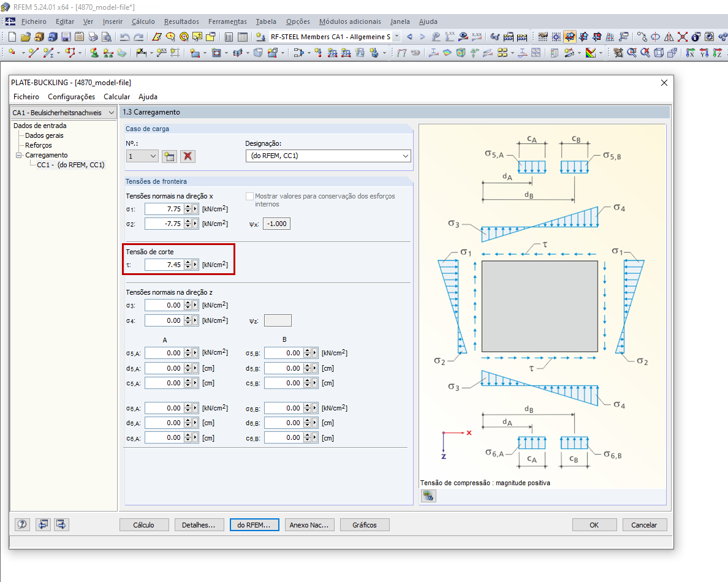Viewport: 728px width, 582px height.
Task: Click the Print icon in main toolbar
Action: point(93,37)
